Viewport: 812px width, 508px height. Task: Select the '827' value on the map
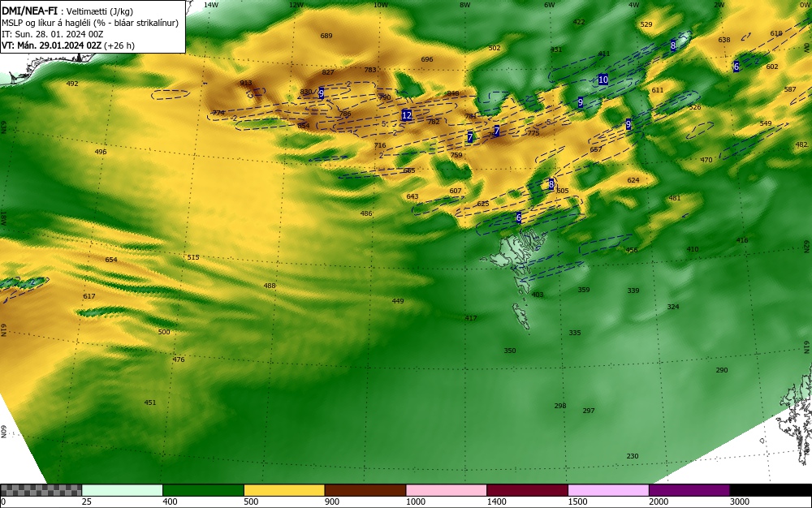(x=328, y=72)
